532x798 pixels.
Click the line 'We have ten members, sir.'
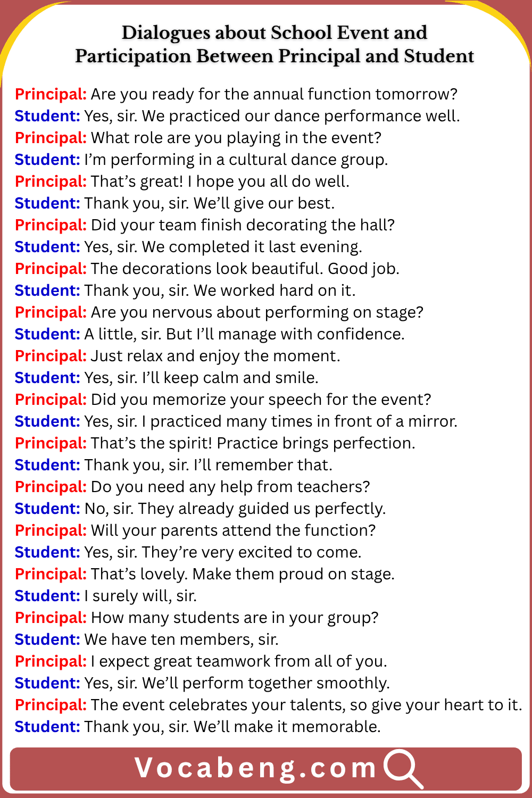coord(181,639)
